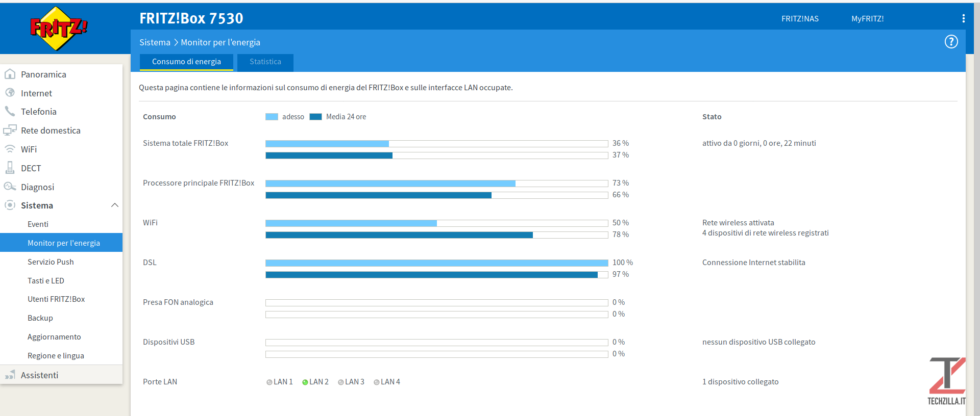Open the MyFRITZ! link
Viewport: 980px width, 416px height.
(x=867, y=19)
